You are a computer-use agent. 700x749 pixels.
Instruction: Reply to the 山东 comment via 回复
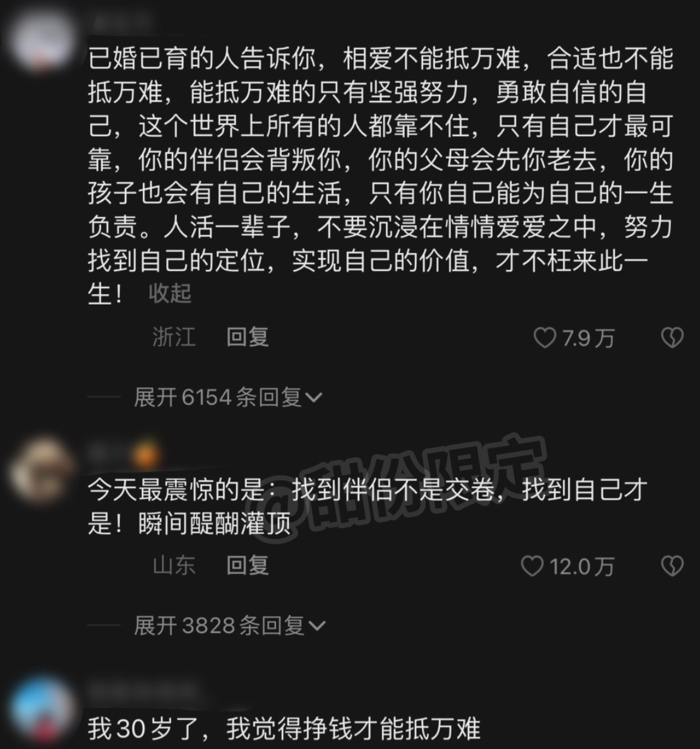click(247, 566)
